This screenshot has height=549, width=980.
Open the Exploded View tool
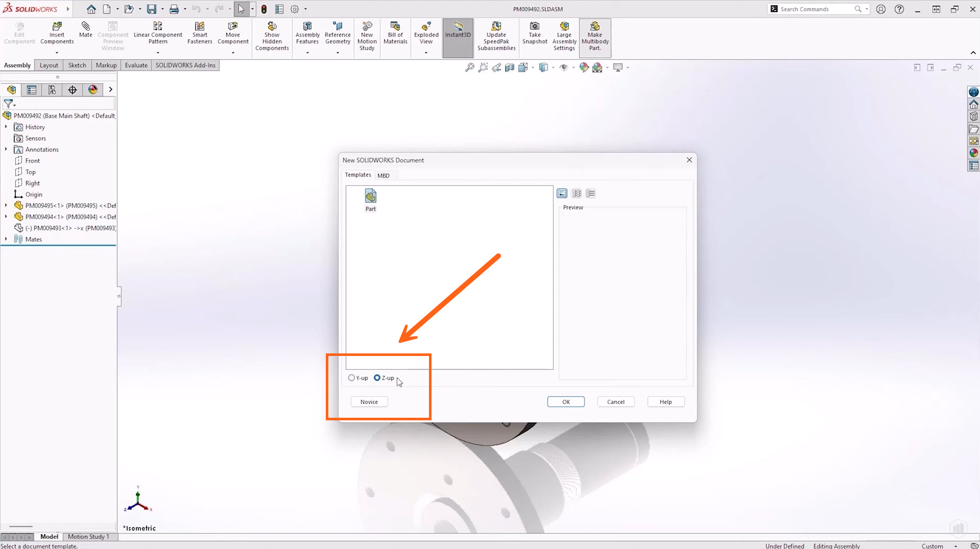(x=426, y=27)
